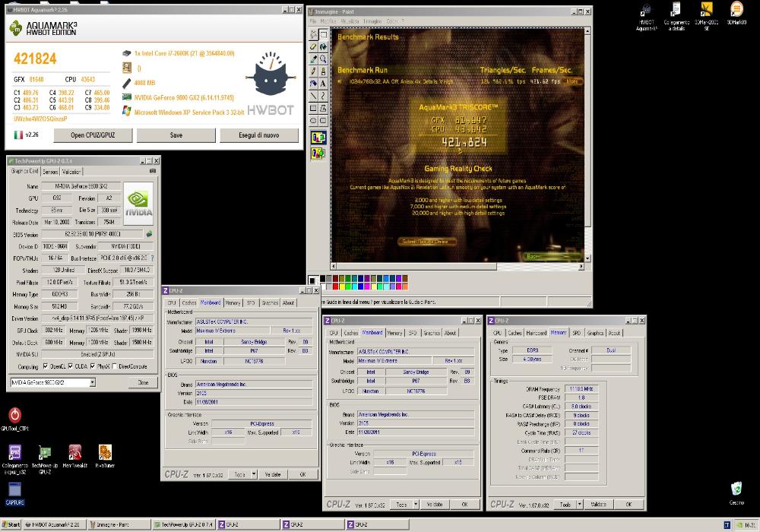Choose the Rounded Rectangle tool
This screenshot has height=532, width=760.
coord(323,120)
